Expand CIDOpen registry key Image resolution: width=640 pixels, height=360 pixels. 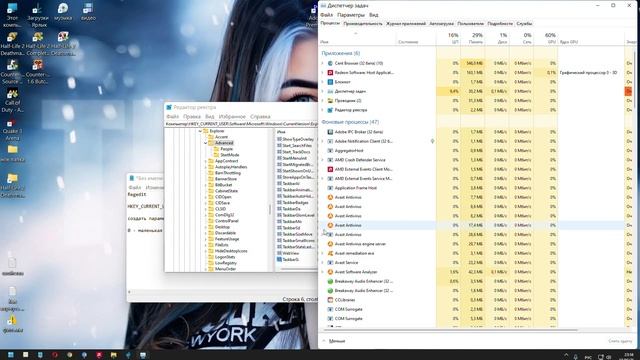206,197
